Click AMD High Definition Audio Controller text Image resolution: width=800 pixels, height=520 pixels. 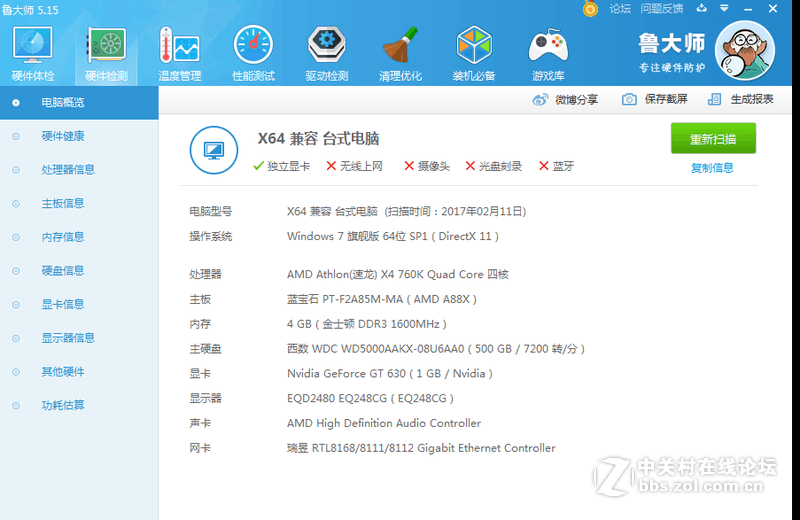coord(384,424)
